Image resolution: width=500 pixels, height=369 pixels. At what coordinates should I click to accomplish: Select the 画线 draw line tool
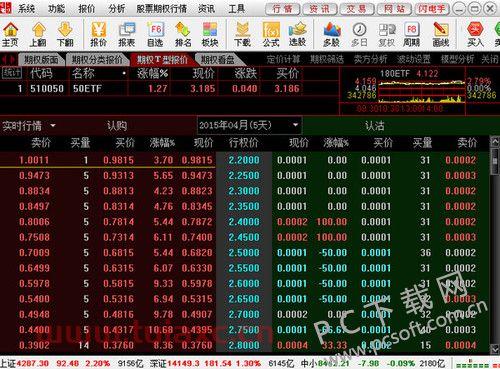[x=441, y=34]
